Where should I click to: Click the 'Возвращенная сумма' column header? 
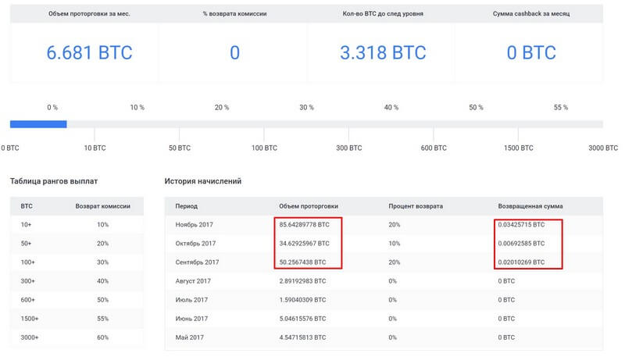[x=530, y=207]
